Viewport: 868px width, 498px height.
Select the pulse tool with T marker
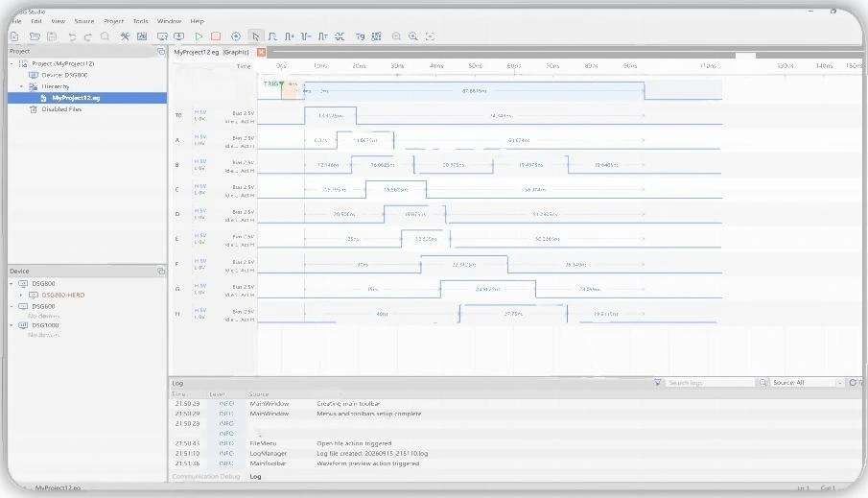click(x=322, y=36)
